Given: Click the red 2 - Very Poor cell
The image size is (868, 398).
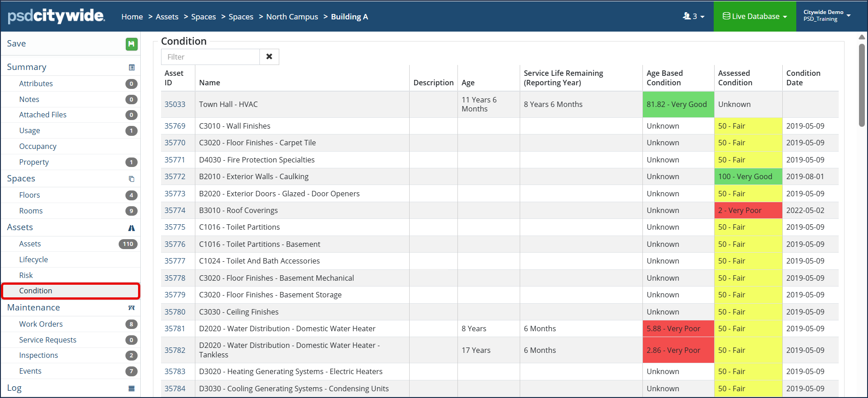Looking at the screenshot, I should pyautogui.click(x=748, y=210).
